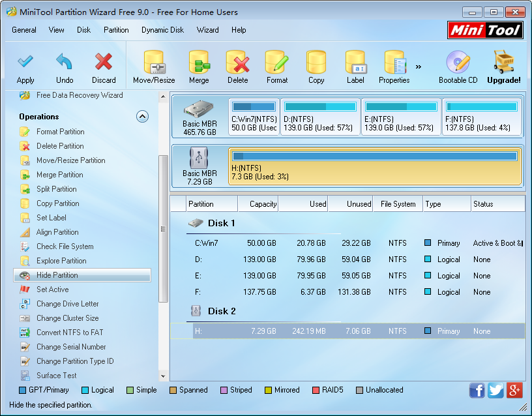
Task: Sort by Capacity column header
Action: coord(258,204)
